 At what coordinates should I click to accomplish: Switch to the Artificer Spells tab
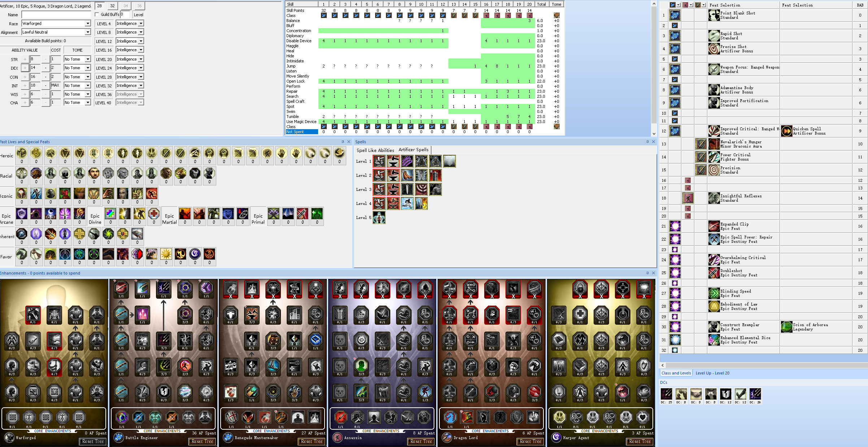click(413, 150)
